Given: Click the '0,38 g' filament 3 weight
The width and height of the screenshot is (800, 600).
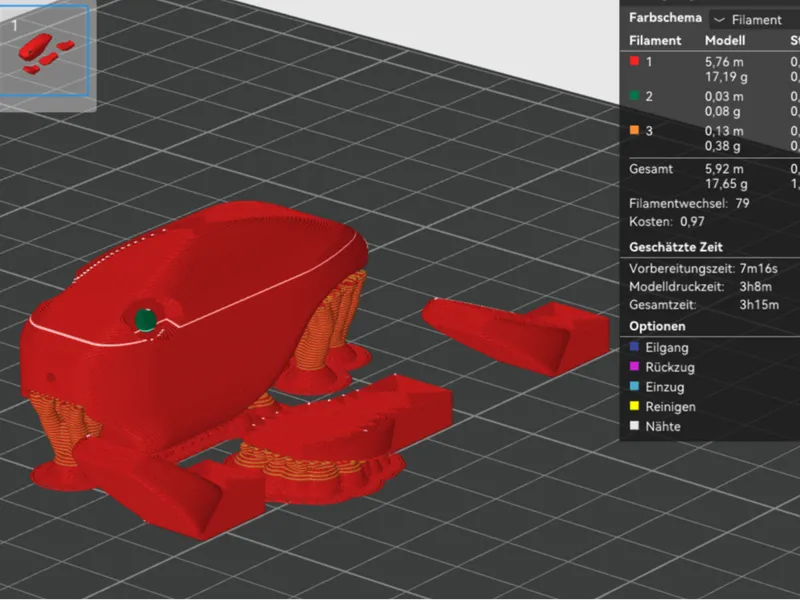Looking at the screenshot, I should pyautogui.click(x=722, y=146).
